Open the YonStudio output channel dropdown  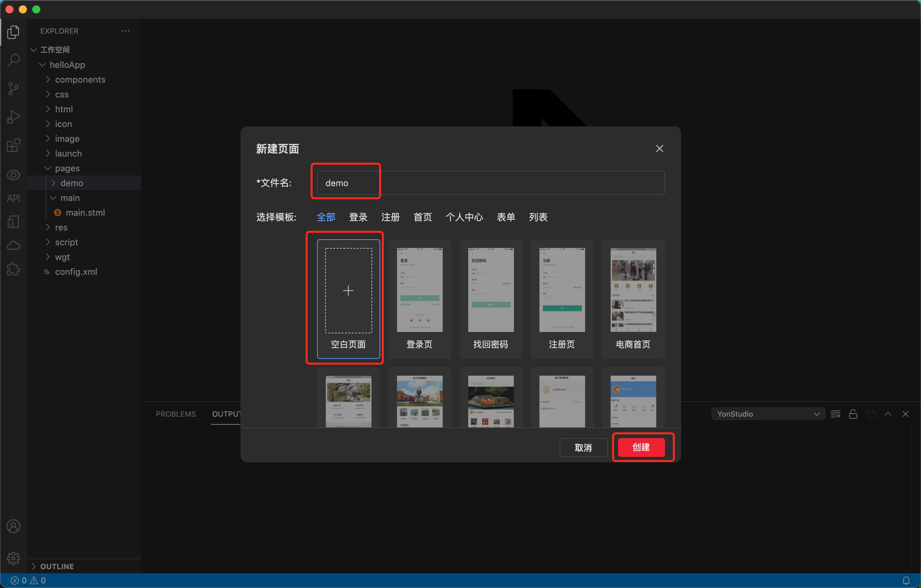point(767,414)
